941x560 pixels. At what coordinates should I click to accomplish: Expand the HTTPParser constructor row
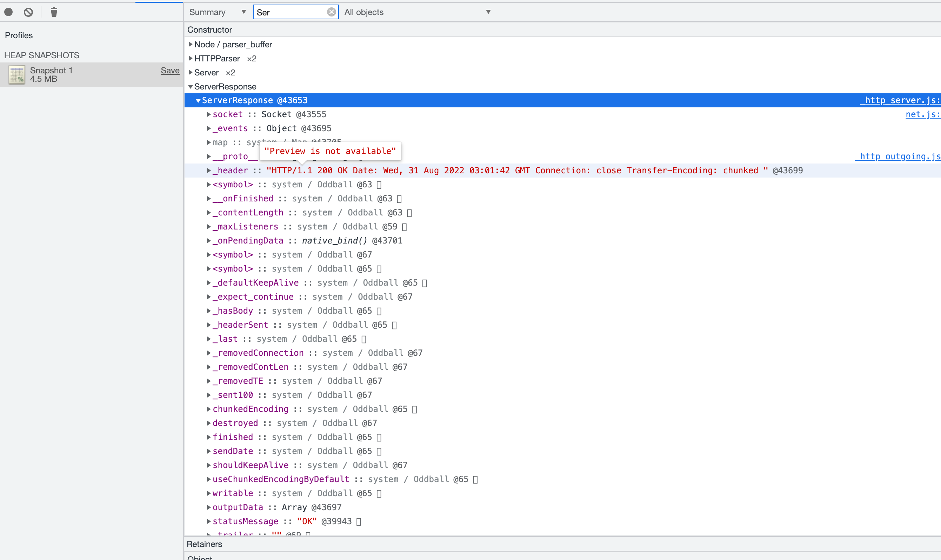pos(191,59)
